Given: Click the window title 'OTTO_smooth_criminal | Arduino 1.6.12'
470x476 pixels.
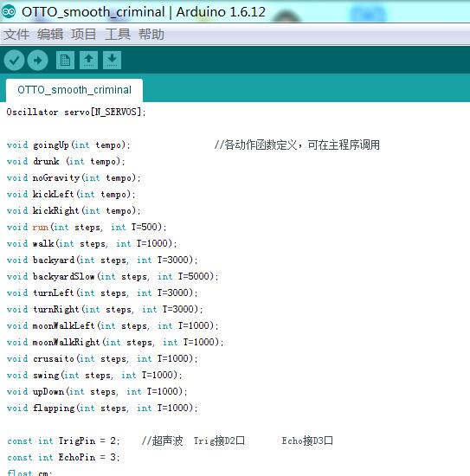Looking at the screenshot, I should (x=144, y=12).
